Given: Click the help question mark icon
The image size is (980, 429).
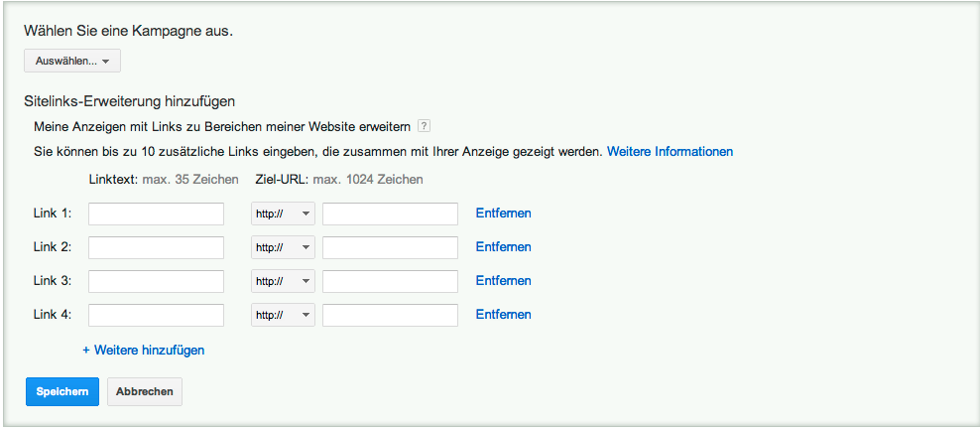Looking at the screenshot, I should [x=424, y=126].
